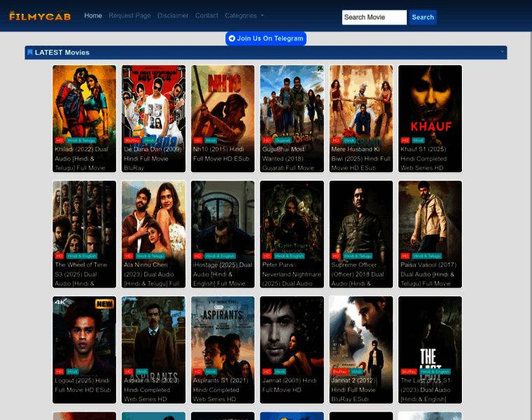Image resolution: width=532 pixels, height=420 pixels.
Task: Click Hindi tag on Jannat (2008) card
Action: pos(280,372)
